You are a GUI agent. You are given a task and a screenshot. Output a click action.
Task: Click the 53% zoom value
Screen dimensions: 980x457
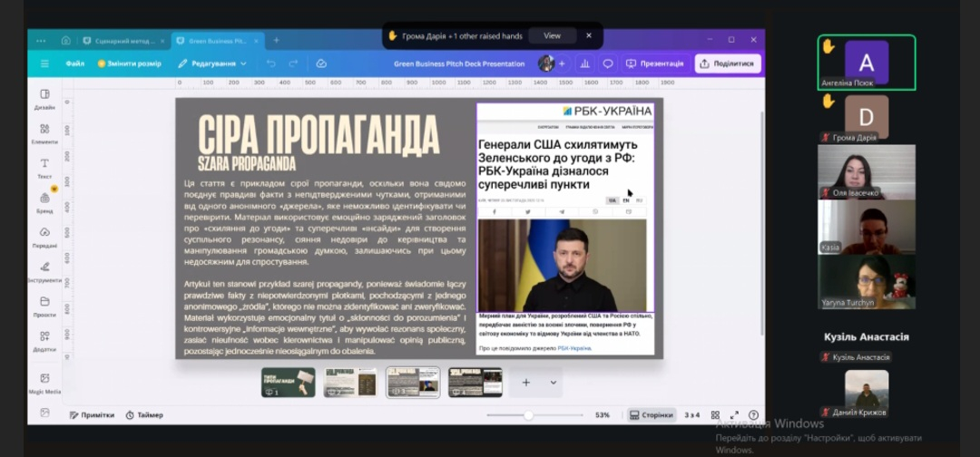point(603,415)
